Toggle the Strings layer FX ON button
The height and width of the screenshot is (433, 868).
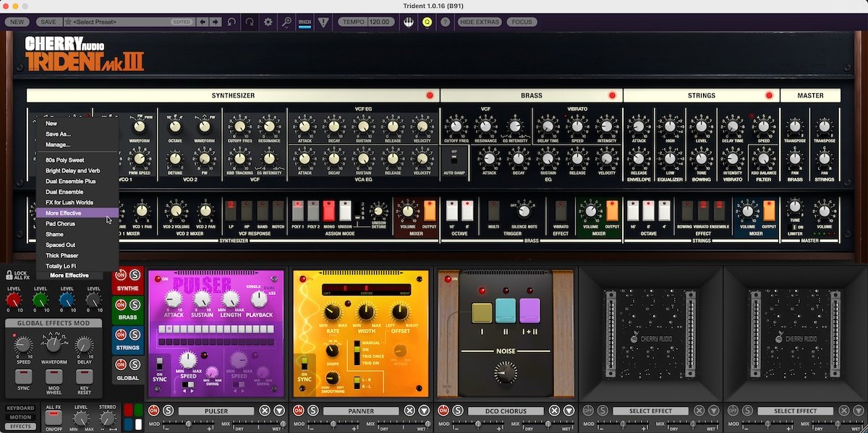[x=122, y=335]
